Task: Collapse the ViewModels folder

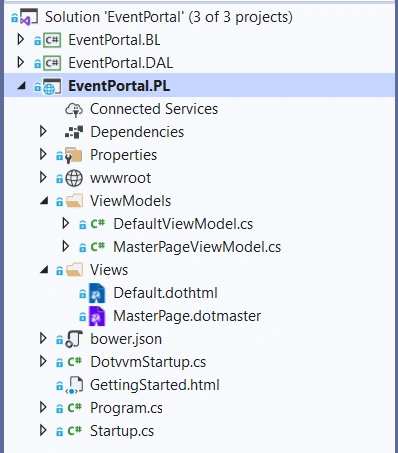Action: coord(44,201)
